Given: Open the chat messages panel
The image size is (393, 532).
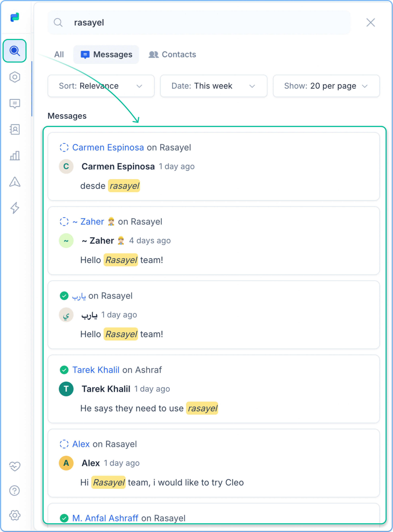Looking at the screenshot, I should [x=15, y=103].
